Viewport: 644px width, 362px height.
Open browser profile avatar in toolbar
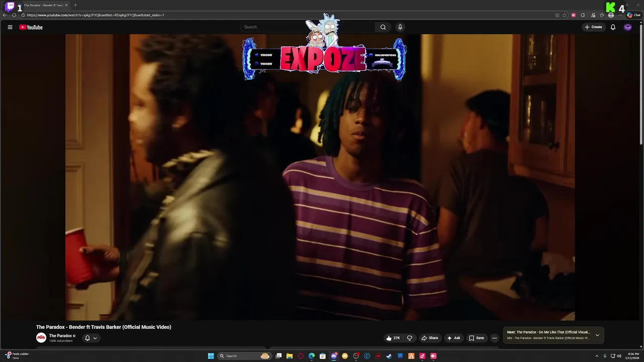[611, 15]
